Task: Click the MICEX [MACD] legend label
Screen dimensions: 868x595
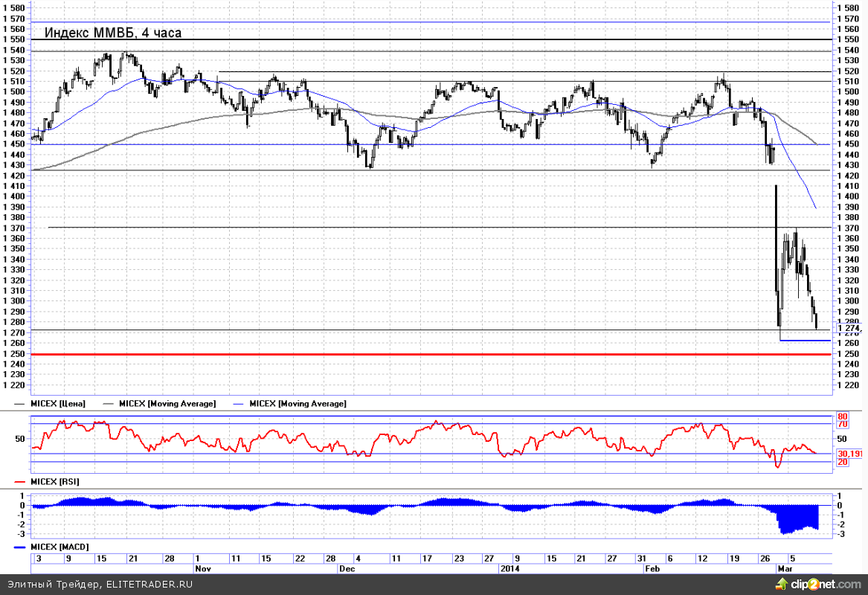Action: (58, 547)
